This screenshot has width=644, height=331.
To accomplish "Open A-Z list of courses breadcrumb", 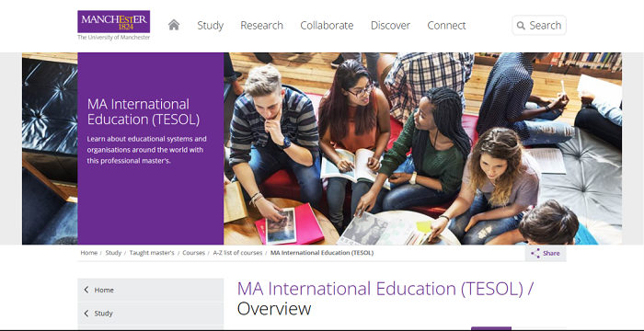I will pyautogui.click(x=237, y=253).
